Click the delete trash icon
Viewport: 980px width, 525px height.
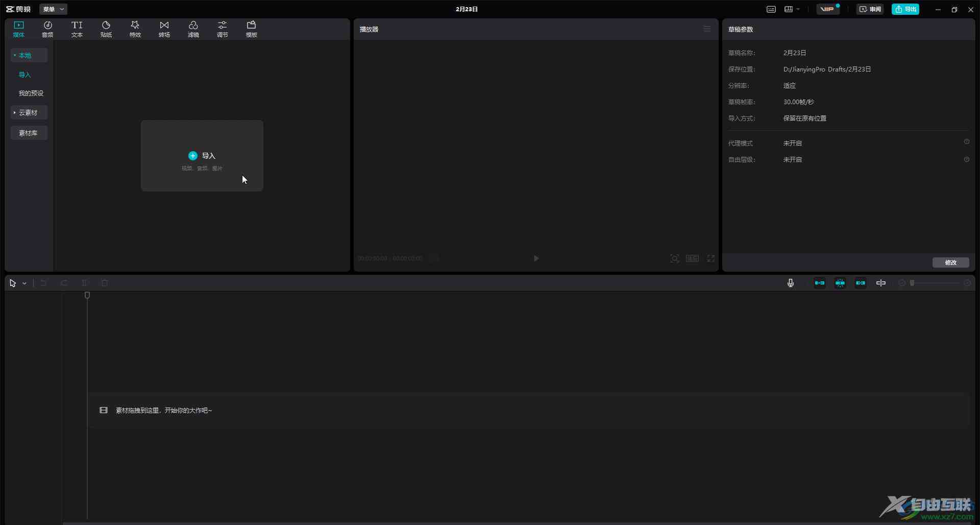(105, 283)
